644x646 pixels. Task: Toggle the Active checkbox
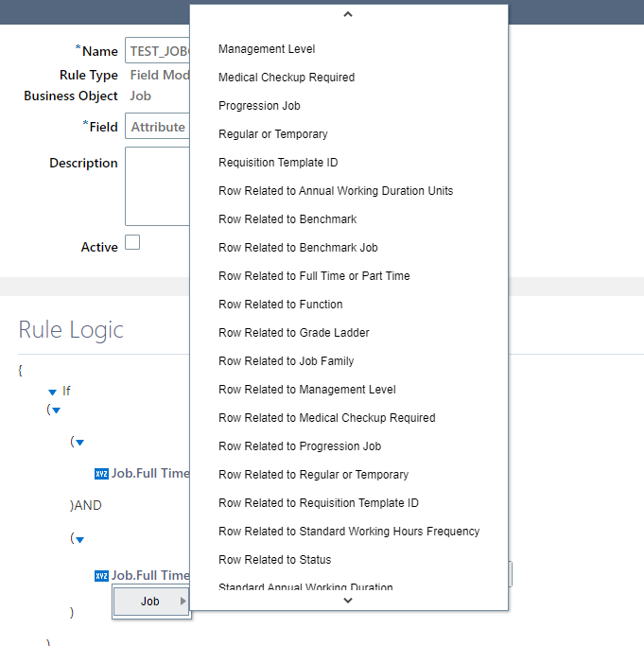pyautogui.click(x=132, y=242)
